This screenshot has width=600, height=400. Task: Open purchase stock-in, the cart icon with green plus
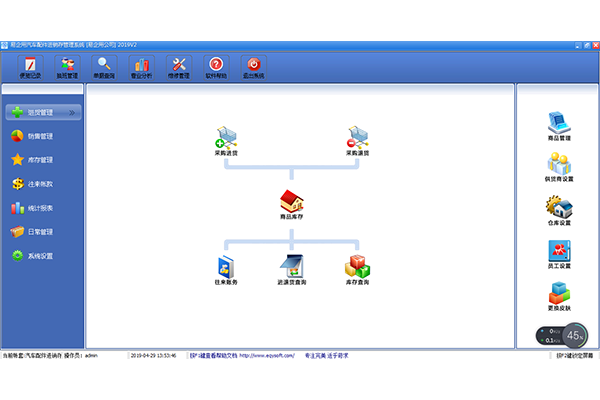pyautogui.click(x=226, y=141)
